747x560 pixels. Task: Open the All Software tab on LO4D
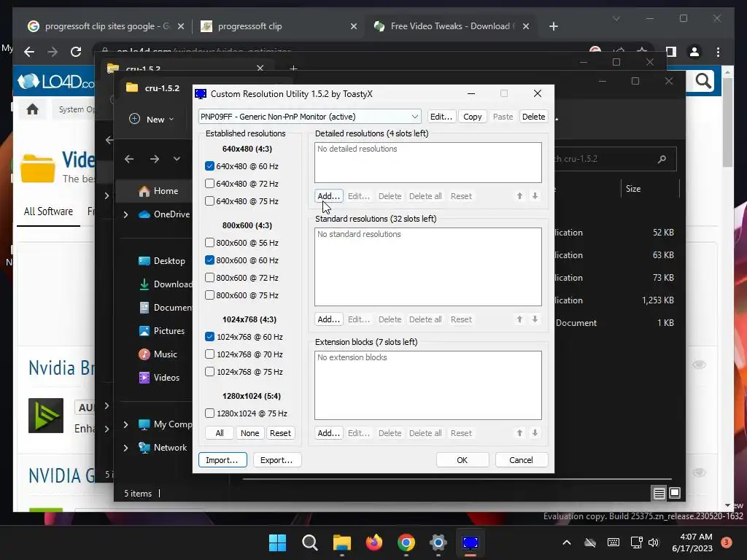click(x=48, y=211)
